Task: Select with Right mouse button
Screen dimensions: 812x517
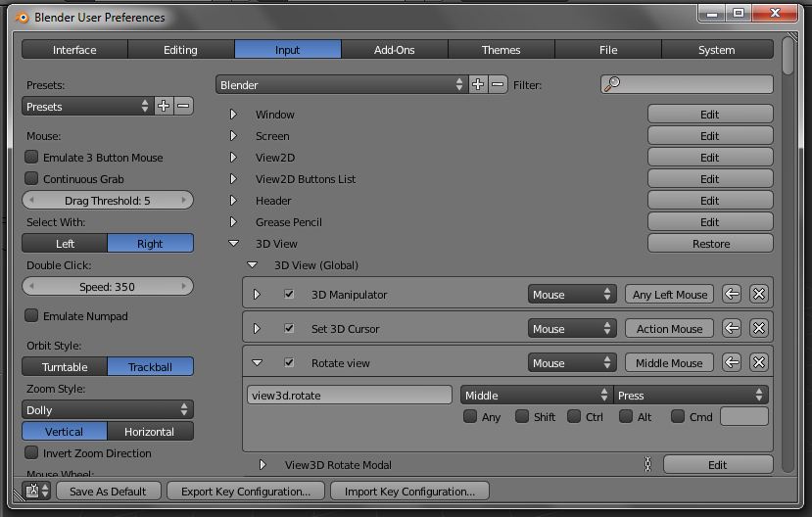Action: [150, 243]
